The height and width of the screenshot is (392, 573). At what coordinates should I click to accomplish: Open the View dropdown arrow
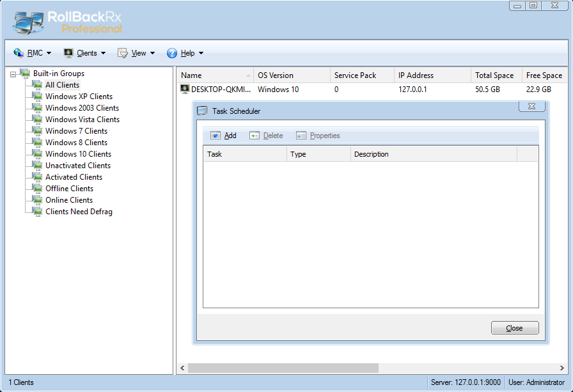point(152,54)
